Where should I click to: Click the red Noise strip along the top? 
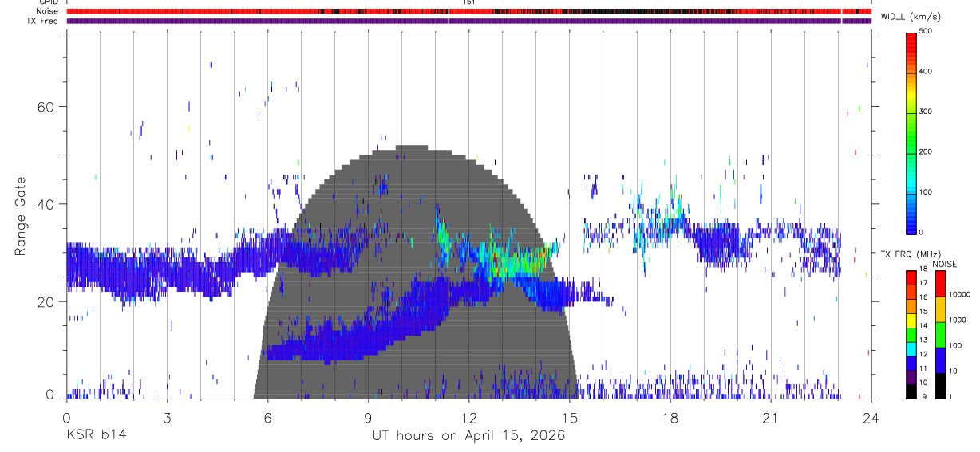pyautogui.click(x=468, y=11)
